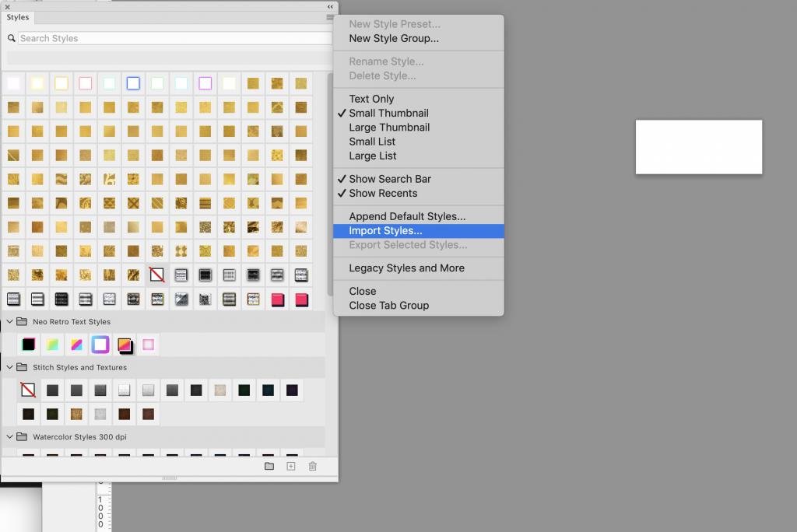797x532 pixels.
Task: Toggle the Show Search Bar option
Action: pyautogui.click(x=389, y=179)
